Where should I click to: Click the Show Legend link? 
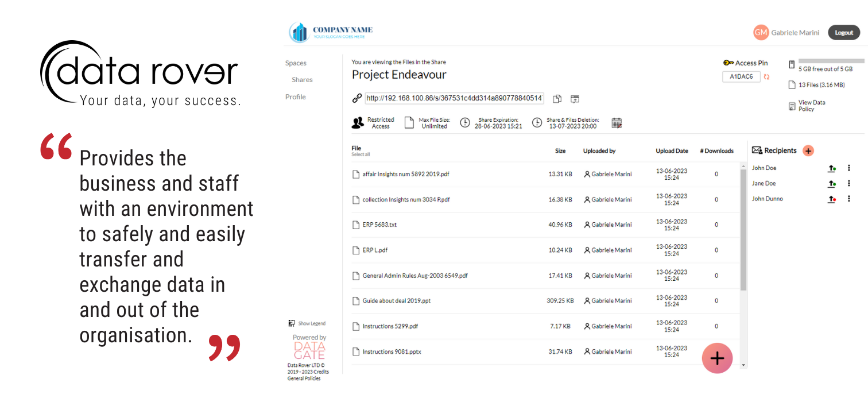pyautogui.click(x=312, y=323)
